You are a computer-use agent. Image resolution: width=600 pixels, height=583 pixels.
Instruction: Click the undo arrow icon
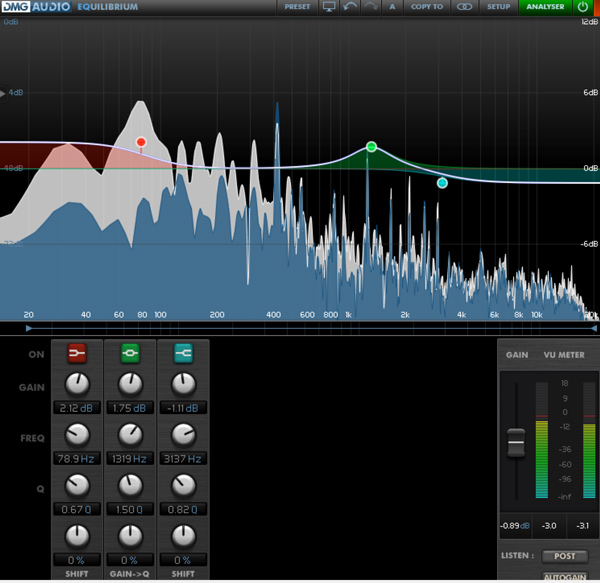click(x=350, y=7)
